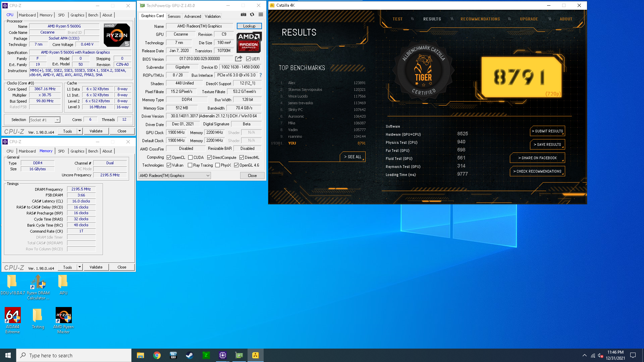
Task: Click SUBMIT RESULTS in Catzilla
Action: tap(547, 131)
